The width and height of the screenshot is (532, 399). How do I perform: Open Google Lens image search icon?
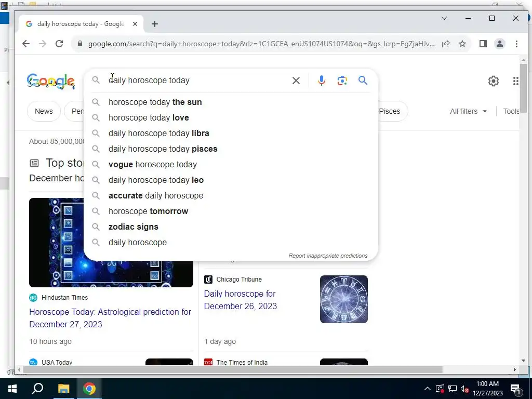(x=342, y=81)
